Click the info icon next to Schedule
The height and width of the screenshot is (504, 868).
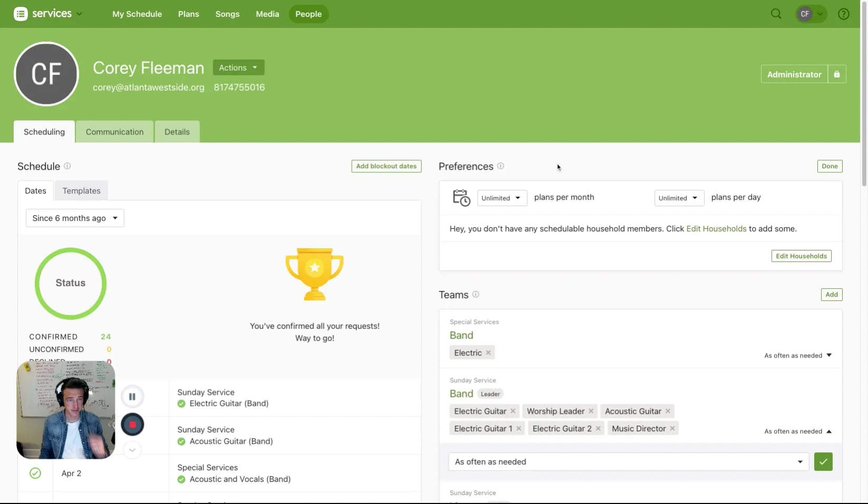(x=67, y=166)
